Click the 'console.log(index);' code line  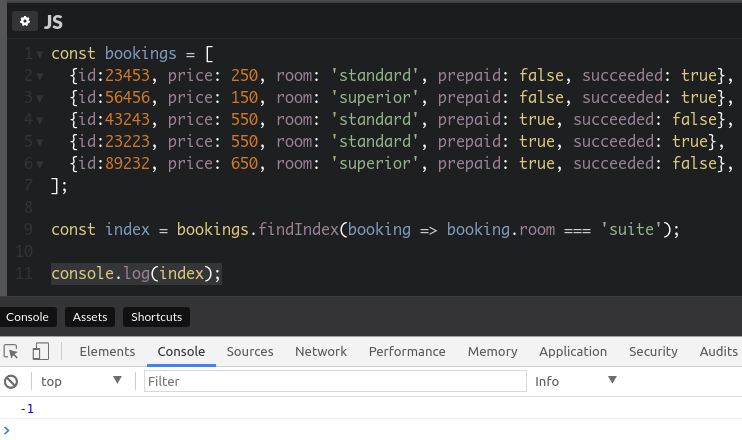136,273
